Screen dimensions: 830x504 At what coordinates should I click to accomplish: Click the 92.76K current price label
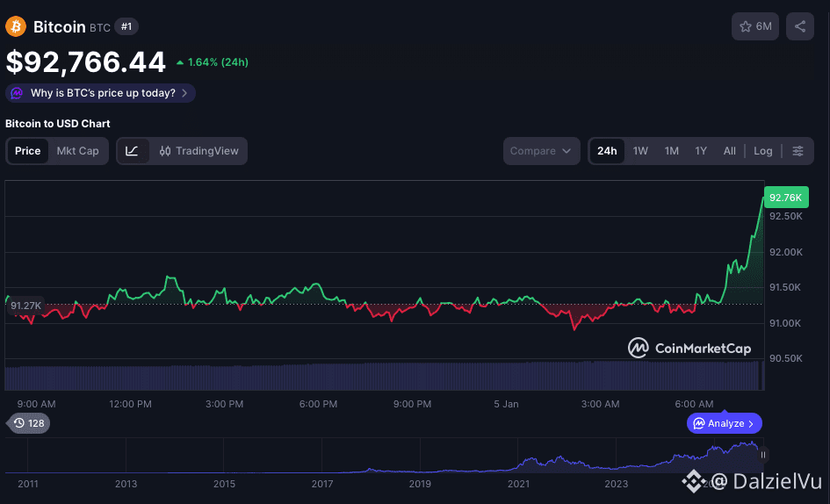click(785, 198)
